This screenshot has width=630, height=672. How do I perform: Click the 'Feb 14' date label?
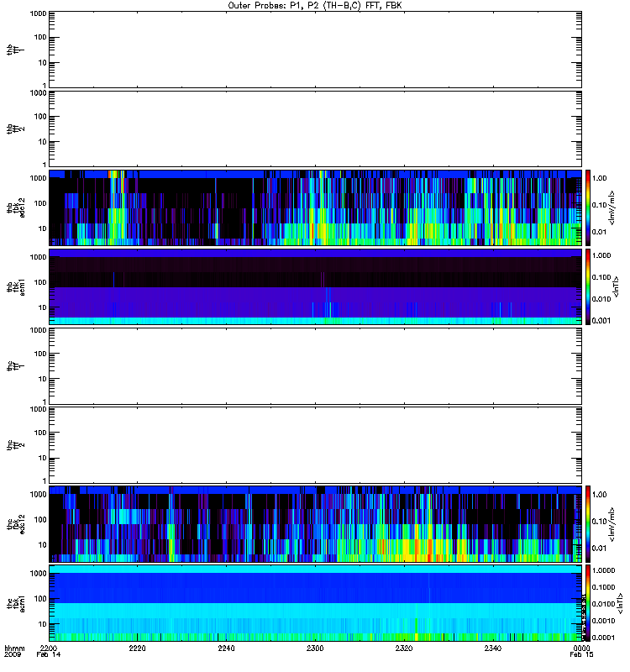[x=48, y=655]
